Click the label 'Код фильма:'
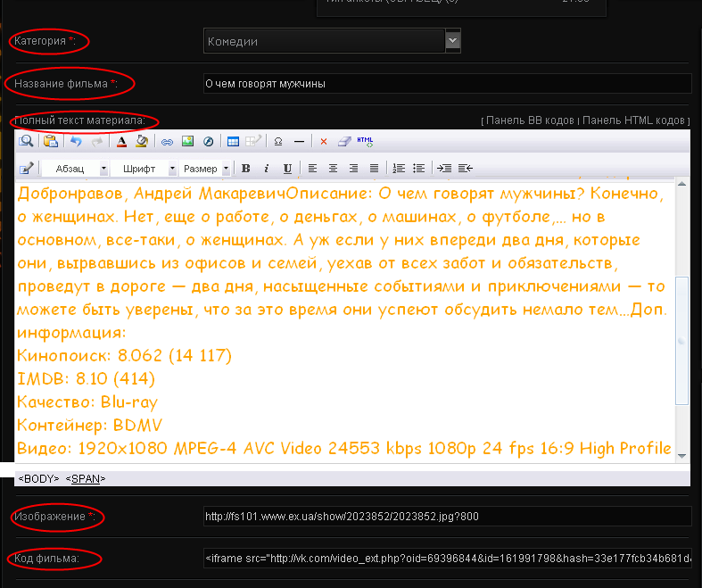 tap(46, 559)
